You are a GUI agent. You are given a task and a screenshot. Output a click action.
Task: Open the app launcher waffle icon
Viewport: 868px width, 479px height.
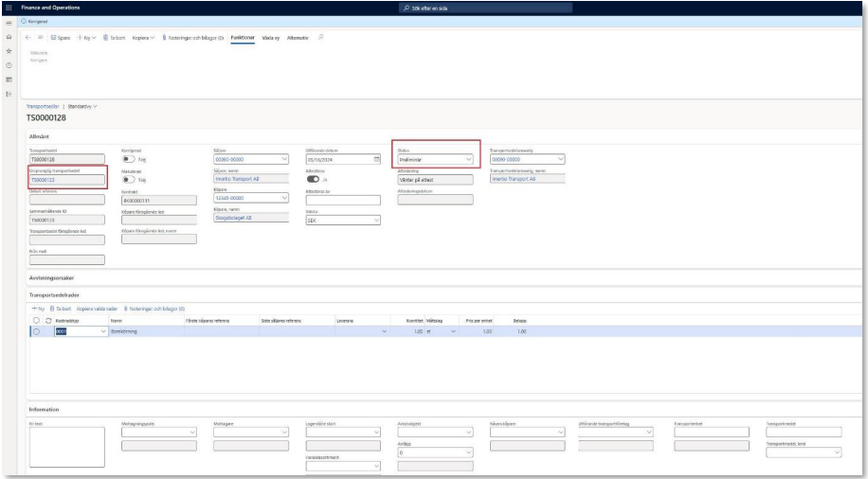tap(8, 8)
